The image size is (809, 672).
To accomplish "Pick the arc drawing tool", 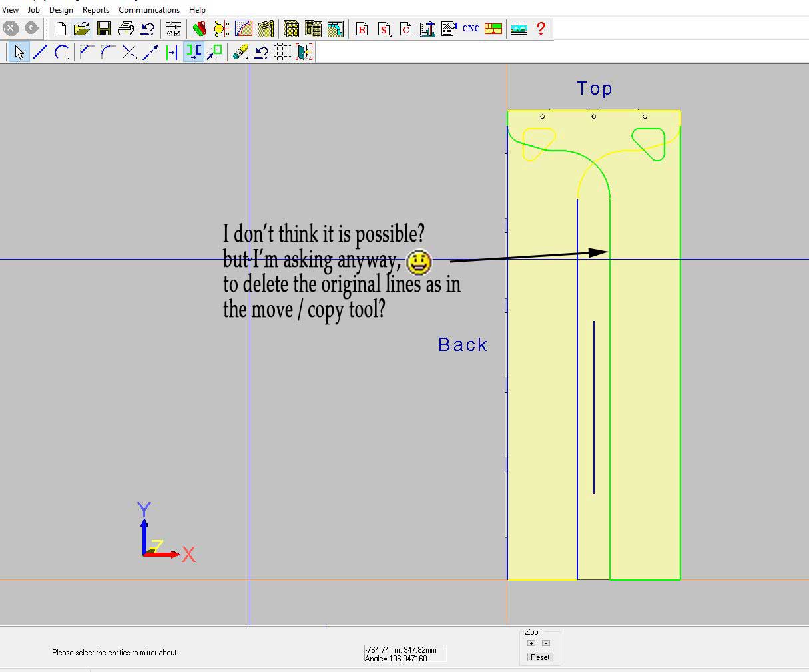I will (x=62, y=52).
